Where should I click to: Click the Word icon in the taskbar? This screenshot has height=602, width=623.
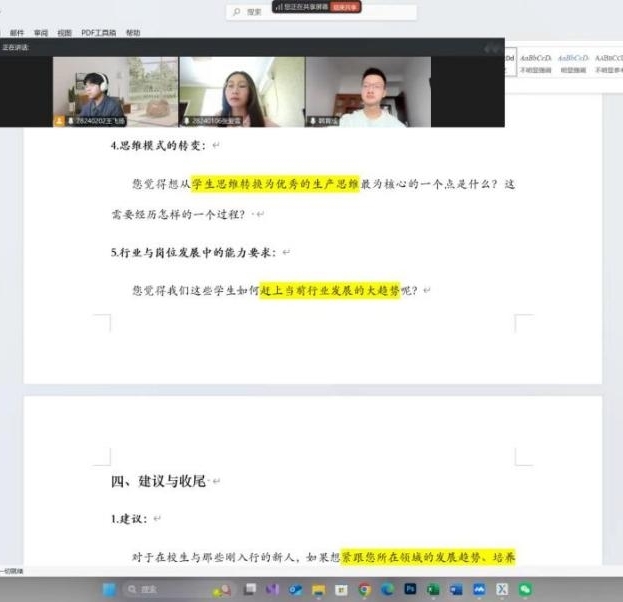tap(456, 590)
